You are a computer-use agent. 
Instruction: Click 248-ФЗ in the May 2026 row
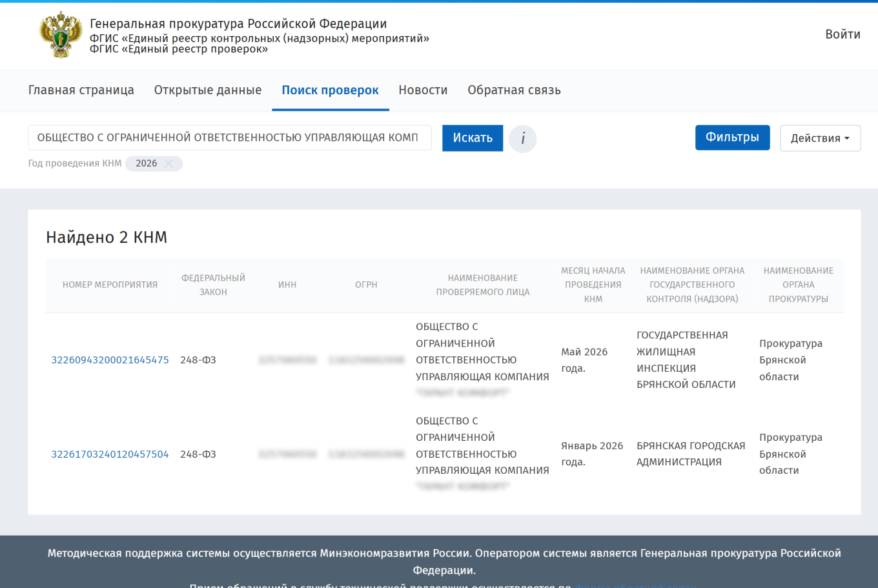pyautogui.click(x=198, y=360)
